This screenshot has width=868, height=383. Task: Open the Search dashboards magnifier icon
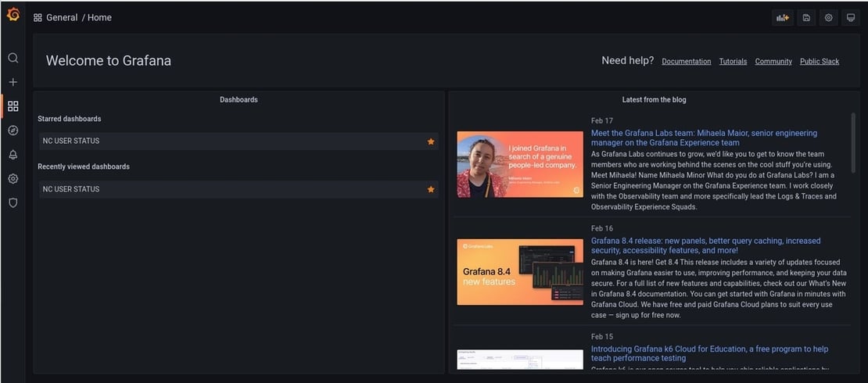[x=13, y=58]
